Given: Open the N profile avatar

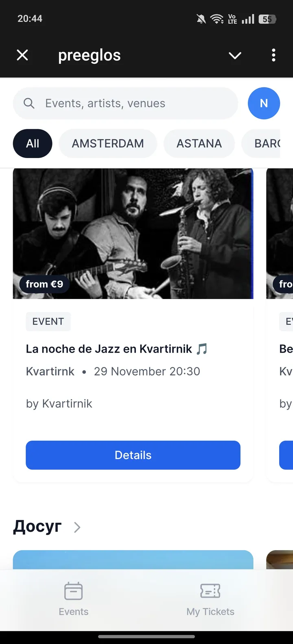Looking at the screenshot, I should [264, 103].
